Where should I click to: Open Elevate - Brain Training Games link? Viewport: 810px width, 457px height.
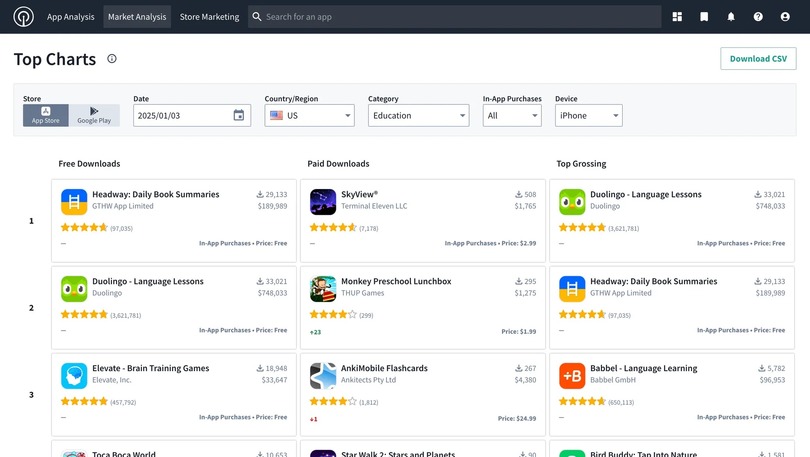[150, 368]
